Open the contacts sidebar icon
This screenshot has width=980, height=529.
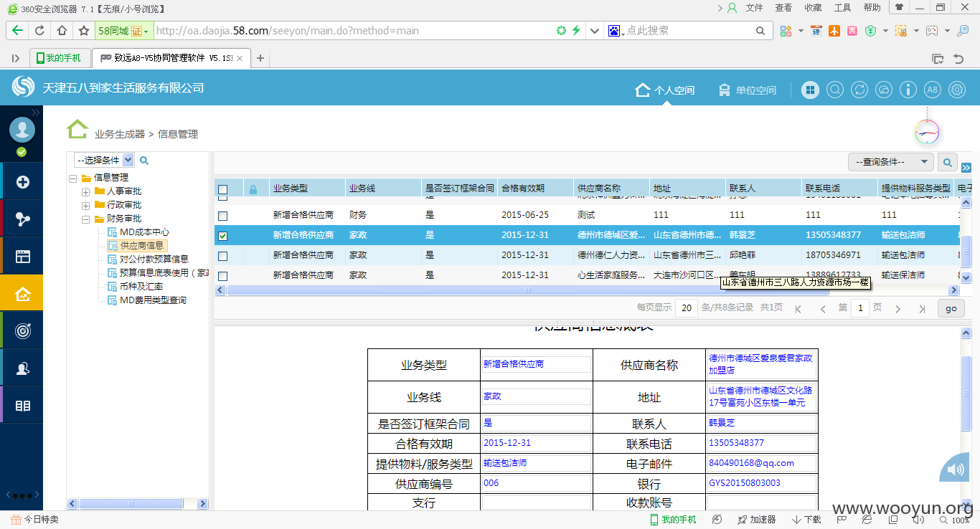click(x=22, y=368)
